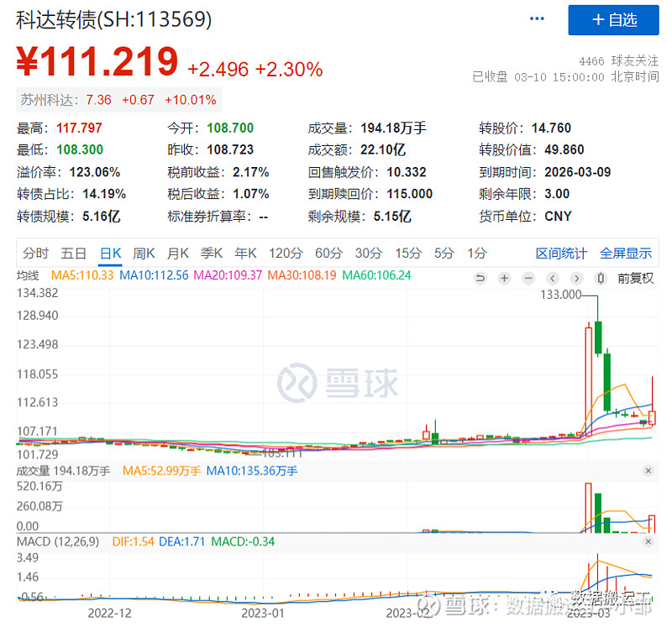Image resolution: width=672 pixels, height=627 pixels.
Task: Click the MA20:109.37 moving average label
Action: point(228,275)
